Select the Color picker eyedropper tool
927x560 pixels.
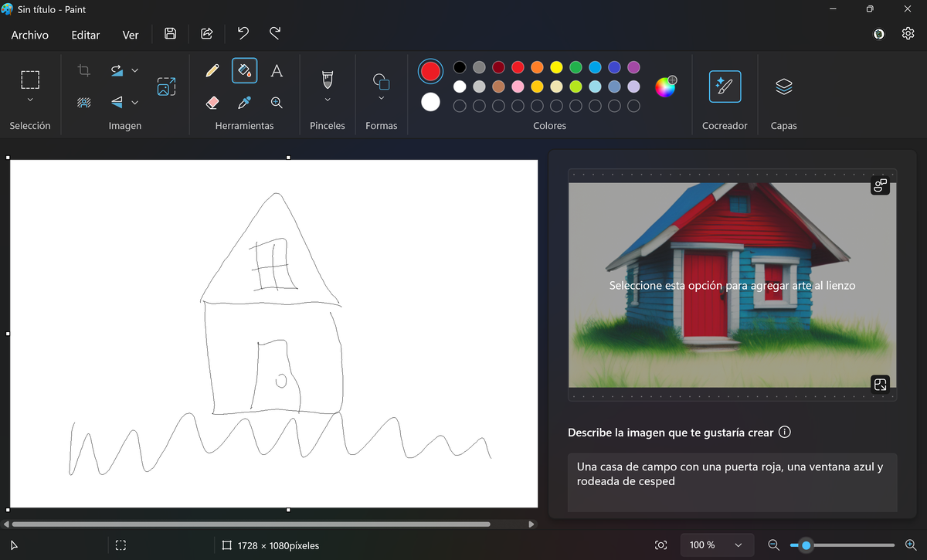click(x=244, y=102)
